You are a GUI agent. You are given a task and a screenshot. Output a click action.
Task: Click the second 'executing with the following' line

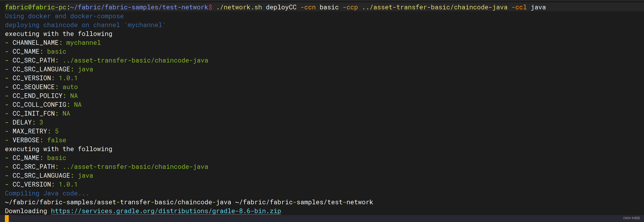point(59,149)
